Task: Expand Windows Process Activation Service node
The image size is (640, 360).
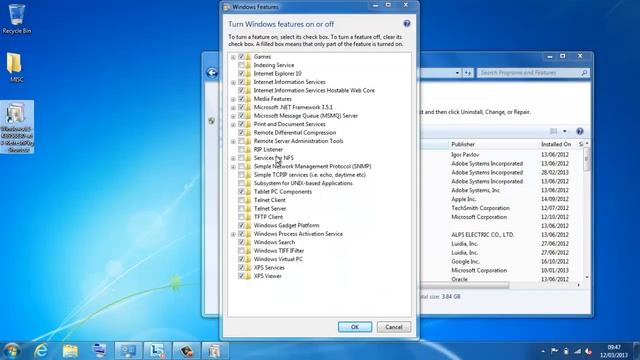Action: coord(233,234)
